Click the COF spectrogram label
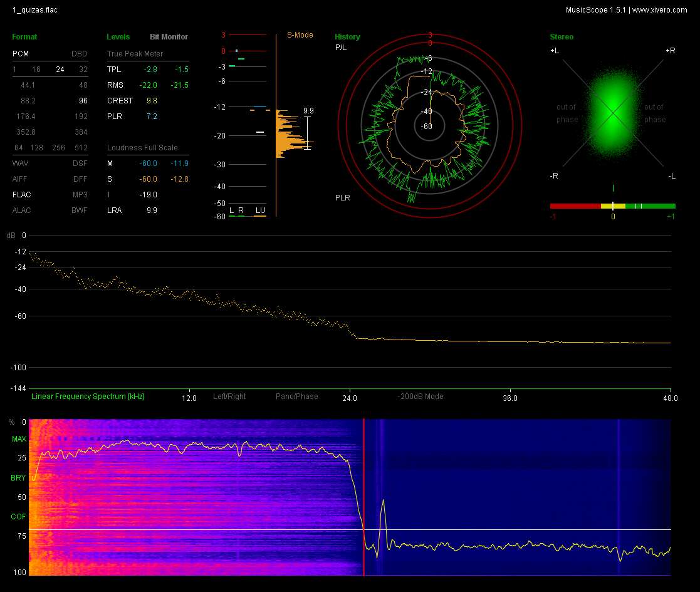Screen dimensions: 700x592 coord(18,517)
